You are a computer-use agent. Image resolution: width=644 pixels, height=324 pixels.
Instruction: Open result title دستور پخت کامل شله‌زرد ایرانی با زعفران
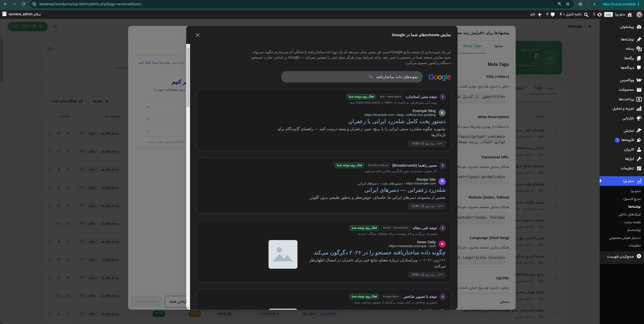[397, 121]
